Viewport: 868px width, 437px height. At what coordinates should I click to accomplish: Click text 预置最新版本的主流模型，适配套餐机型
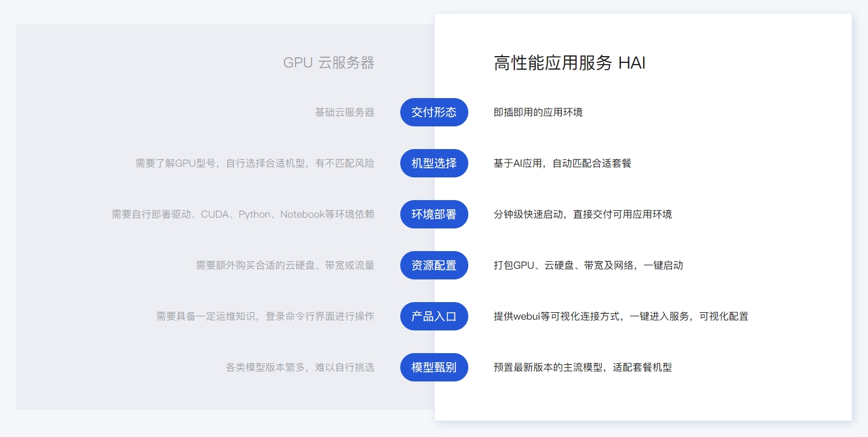(583, 367)
